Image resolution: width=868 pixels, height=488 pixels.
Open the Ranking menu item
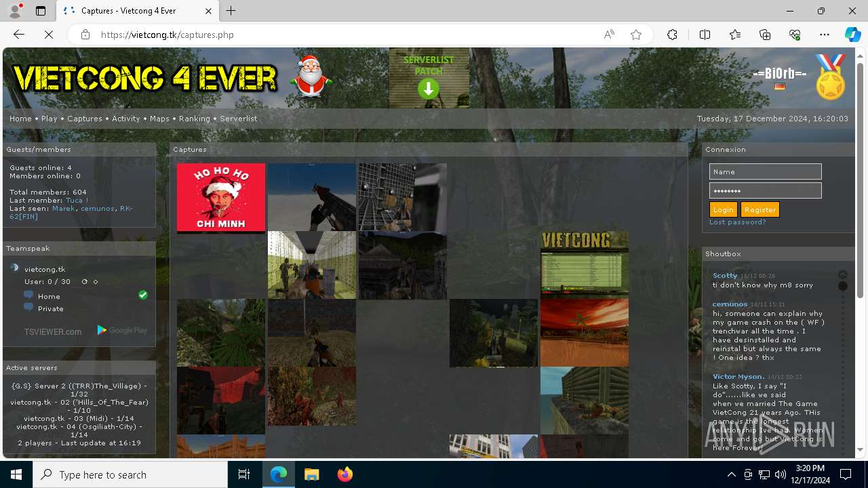pyautogui.click(x=195, y=119)
